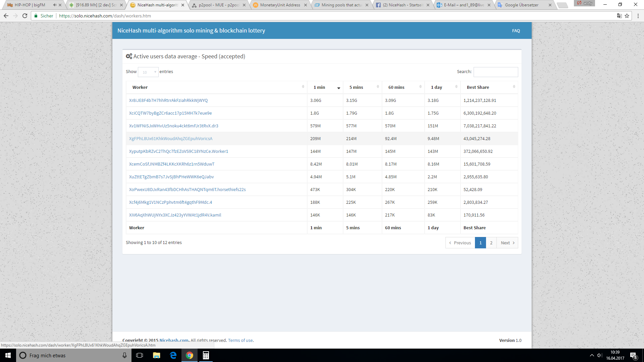644x362 pixels.
Task: Open worker ending in .dr3
Action: [174, 126]
